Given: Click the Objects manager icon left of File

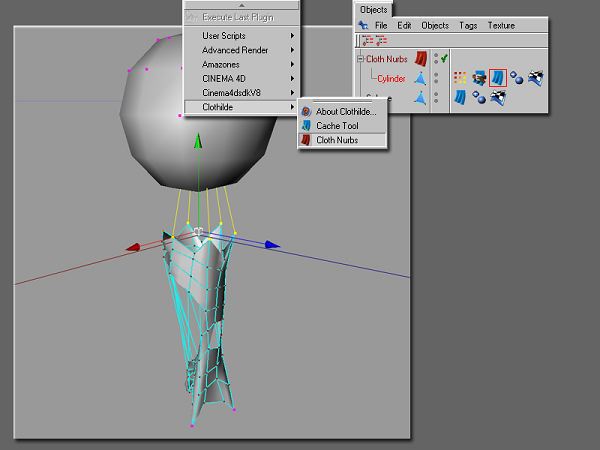Looking at the screenshot, I should pos(363,25).
